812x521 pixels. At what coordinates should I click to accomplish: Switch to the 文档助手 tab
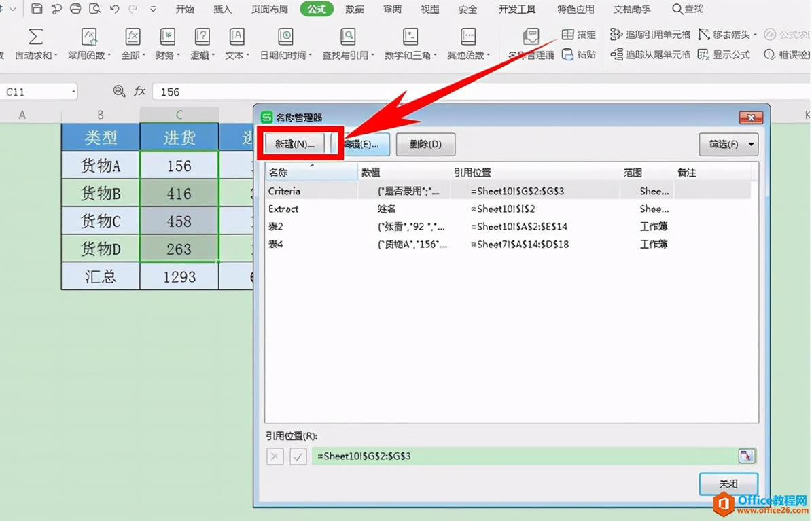(x=632, y=9)
